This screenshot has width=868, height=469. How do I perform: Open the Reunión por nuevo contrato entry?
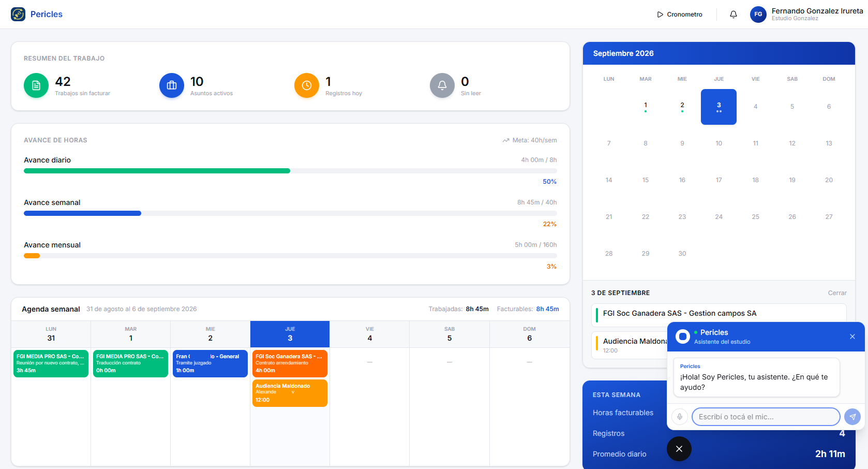51,363
